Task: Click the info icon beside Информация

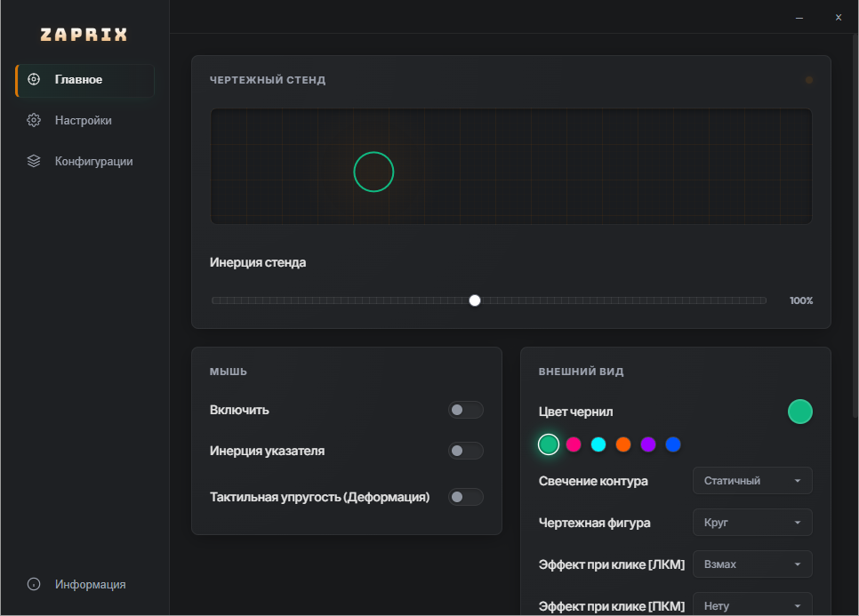Action: tap(34, 584)
